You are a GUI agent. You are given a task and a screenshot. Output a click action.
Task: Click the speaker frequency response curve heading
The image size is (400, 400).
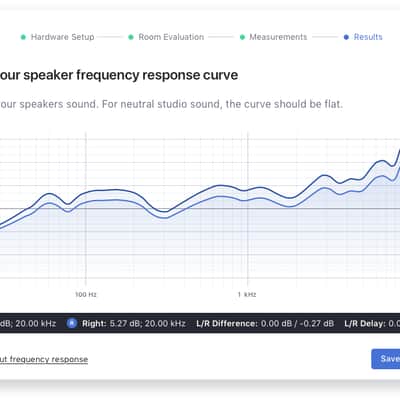point(119,75)
